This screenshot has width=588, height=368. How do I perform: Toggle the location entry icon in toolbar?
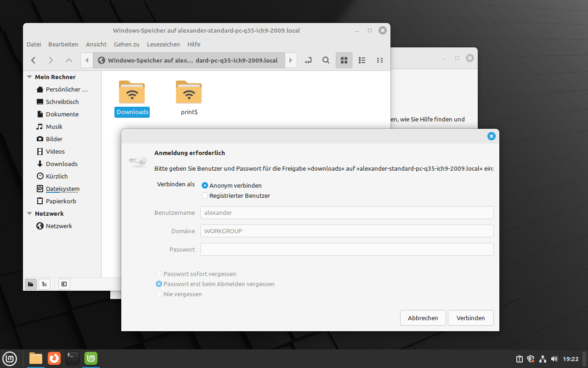[x=308, y=60]
